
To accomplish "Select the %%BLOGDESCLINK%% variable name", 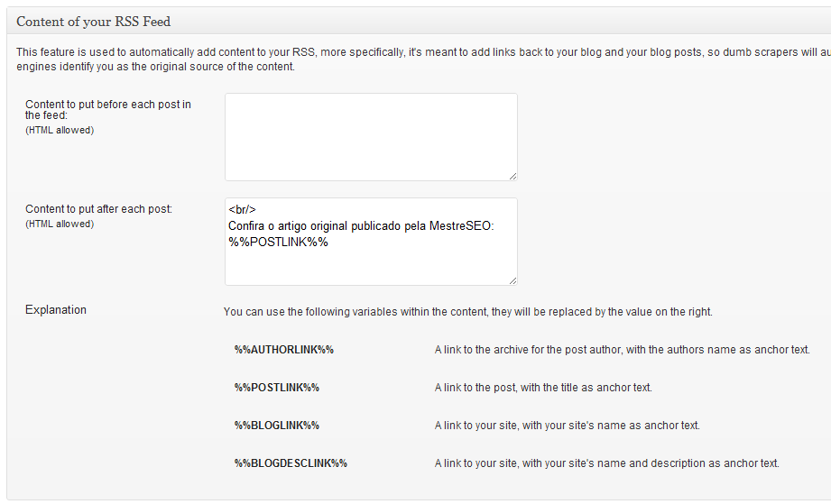I will point(291,463).
